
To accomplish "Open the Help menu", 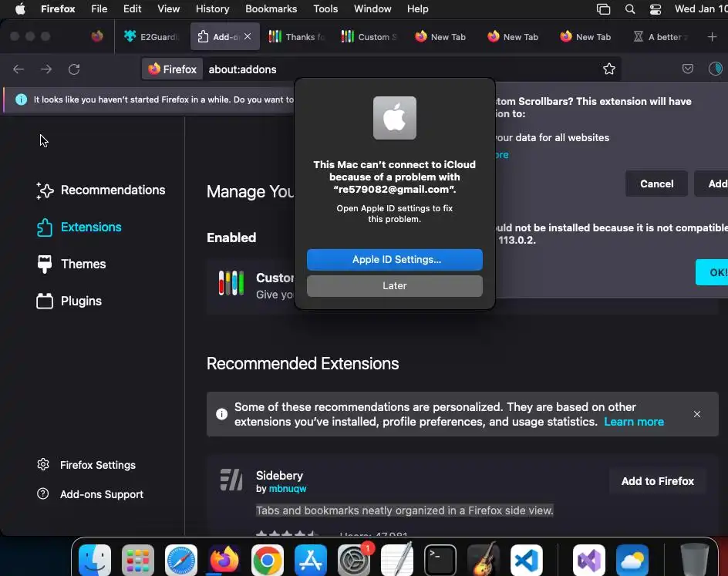I will [417, 8].
